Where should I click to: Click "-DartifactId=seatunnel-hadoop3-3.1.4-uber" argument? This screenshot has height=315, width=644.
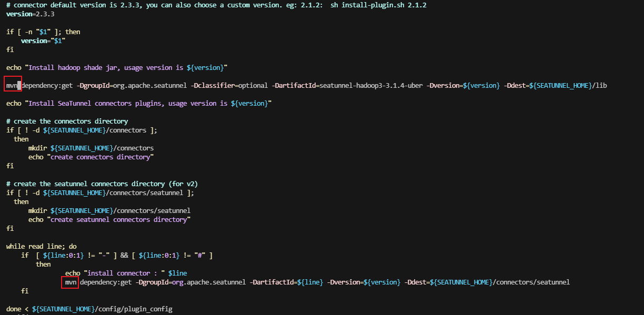(x=348, y=85)
